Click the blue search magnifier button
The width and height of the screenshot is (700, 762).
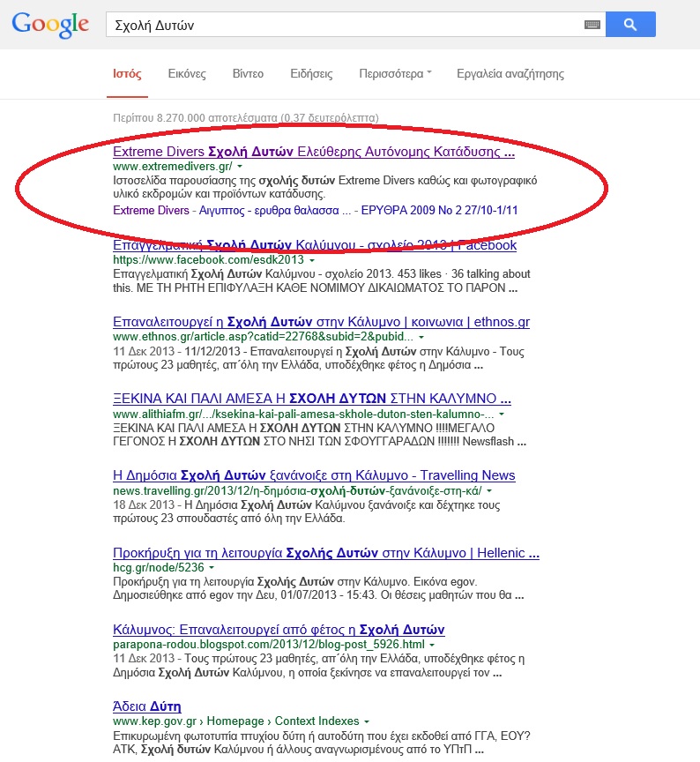click(630, 25)
